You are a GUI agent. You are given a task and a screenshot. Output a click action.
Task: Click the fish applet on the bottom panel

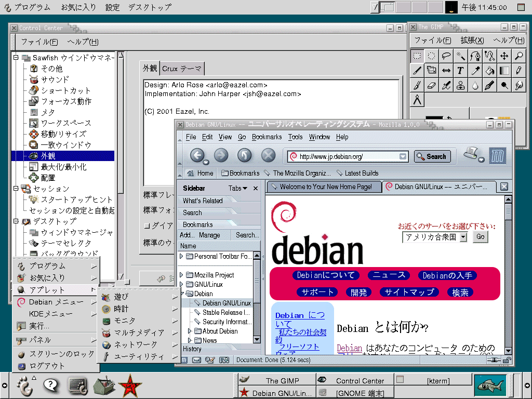(490, 385)
